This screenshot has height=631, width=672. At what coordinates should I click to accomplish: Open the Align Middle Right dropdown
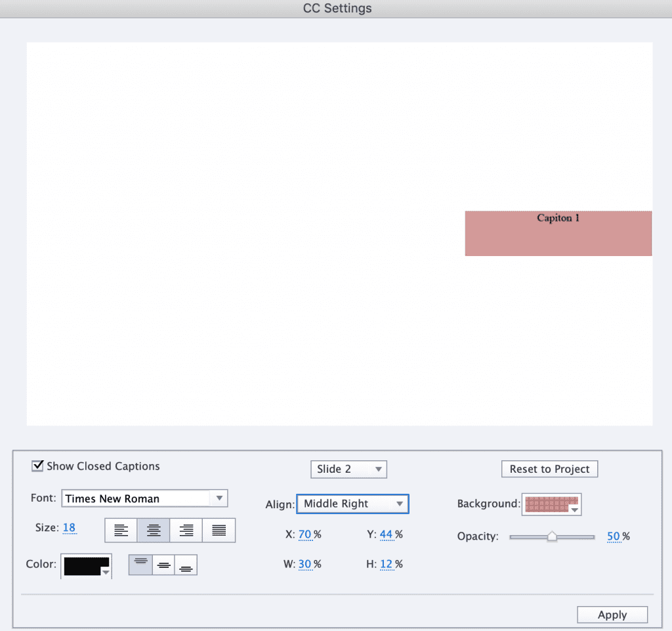tap(352, 504)
